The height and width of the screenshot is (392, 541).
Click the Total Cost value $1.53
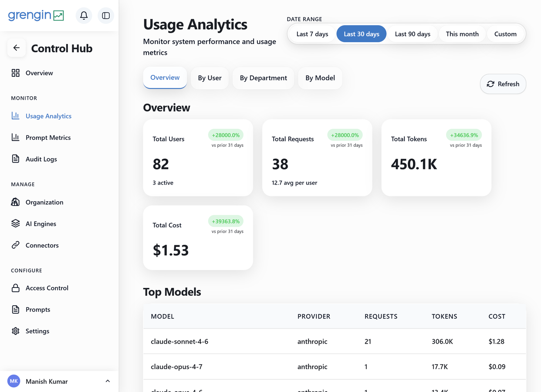click(171, 250)
